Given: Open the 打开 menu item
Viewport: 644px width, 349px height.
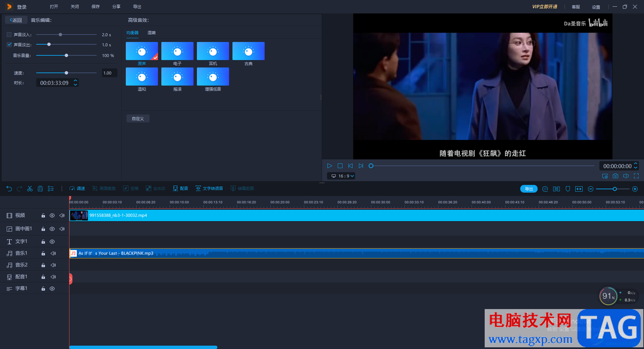Looking at the screenshot, I should click(54, 7).
